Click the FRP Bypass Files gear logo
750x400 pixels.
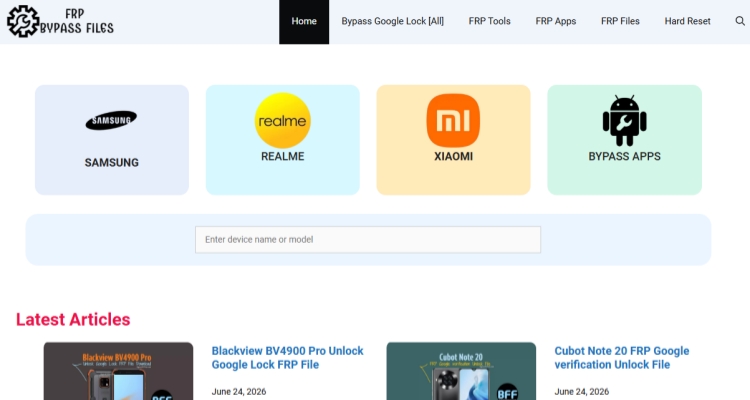[23, 22]
